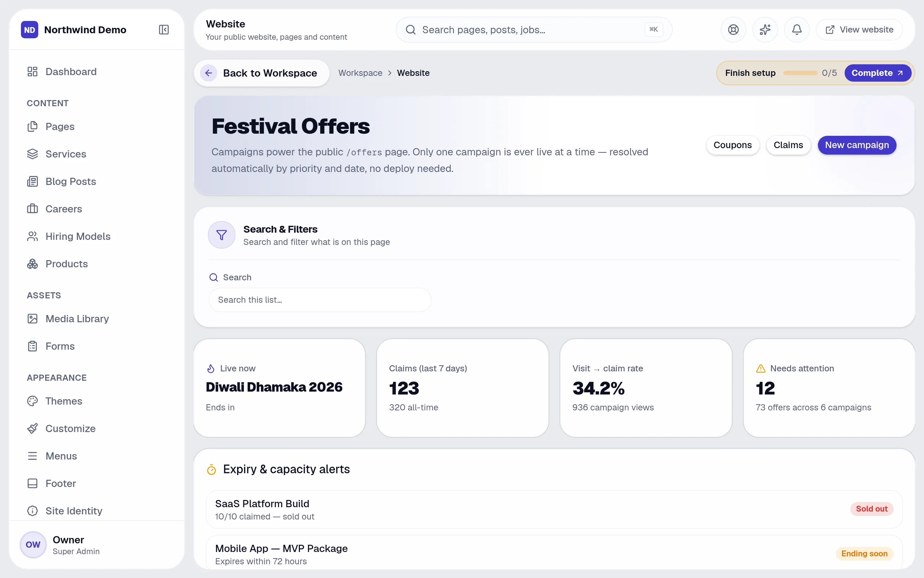The height and width of the screenshot is (578, 924).
Task: Create a New campaign
Action: 857,145
